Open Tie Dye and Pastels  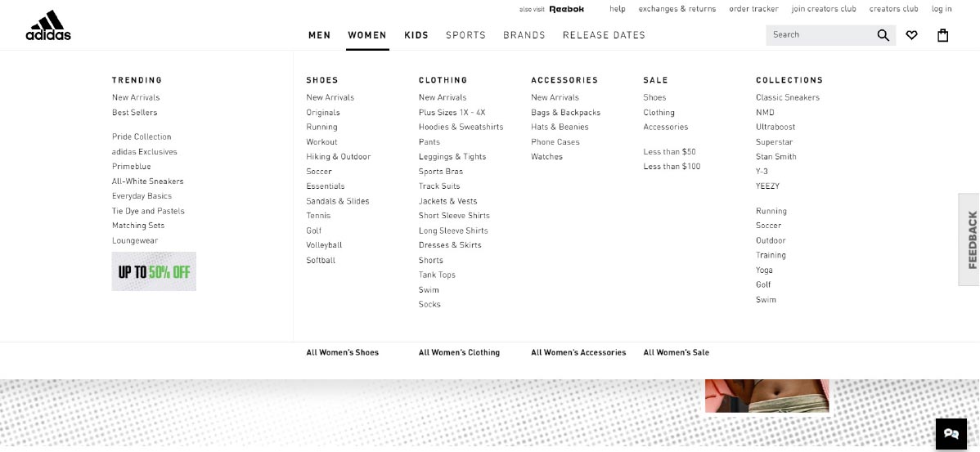coord(148,211)
